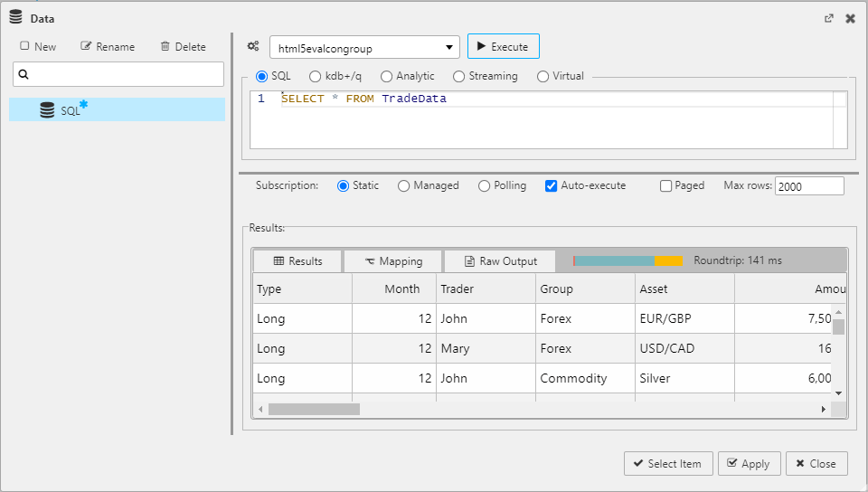Disable the Auto-execute checkbox
This screenshot has width=868, height=492.
(551, 185)
